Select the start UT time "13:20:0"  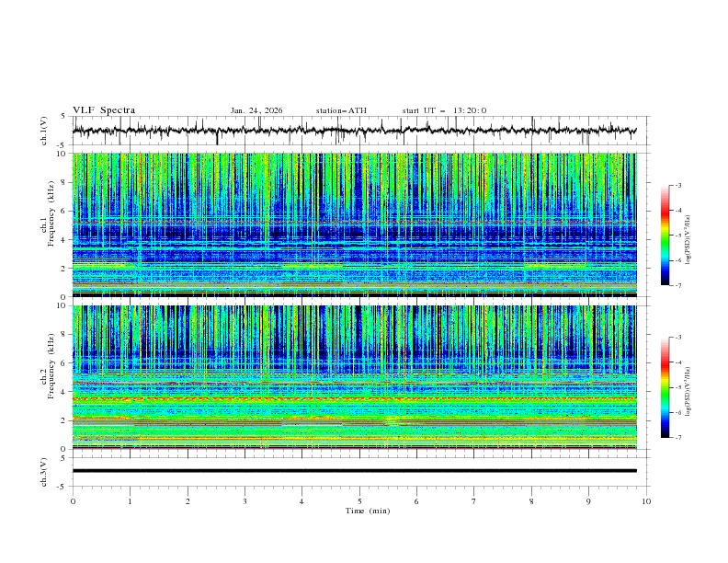470,110
